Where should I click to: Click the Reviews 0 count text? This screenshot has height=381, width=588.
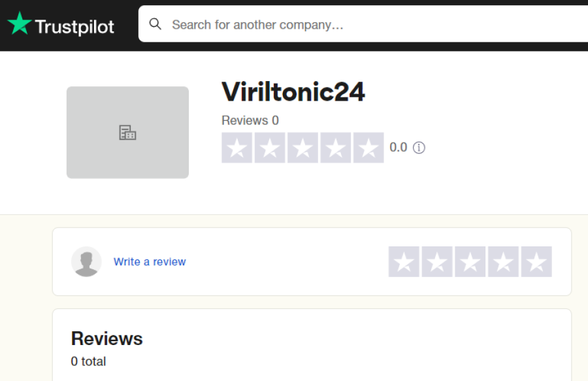(250, 120)
